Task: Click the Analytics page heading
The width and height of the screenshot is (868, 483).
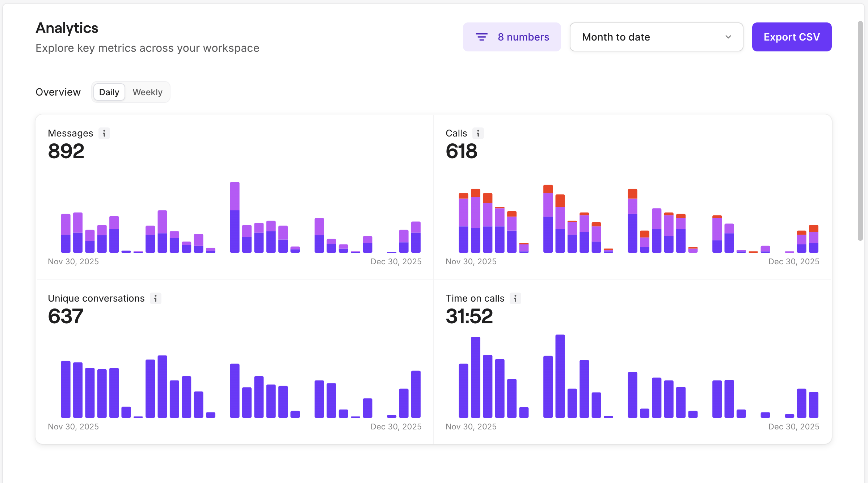Action: [x=67, y=28]
